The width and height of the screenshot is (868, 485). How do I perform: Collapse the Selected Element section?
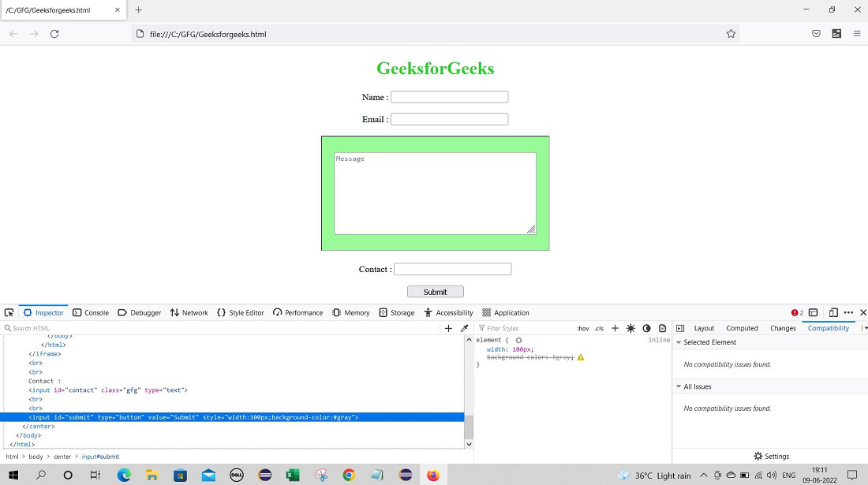(x=679, y=342)
